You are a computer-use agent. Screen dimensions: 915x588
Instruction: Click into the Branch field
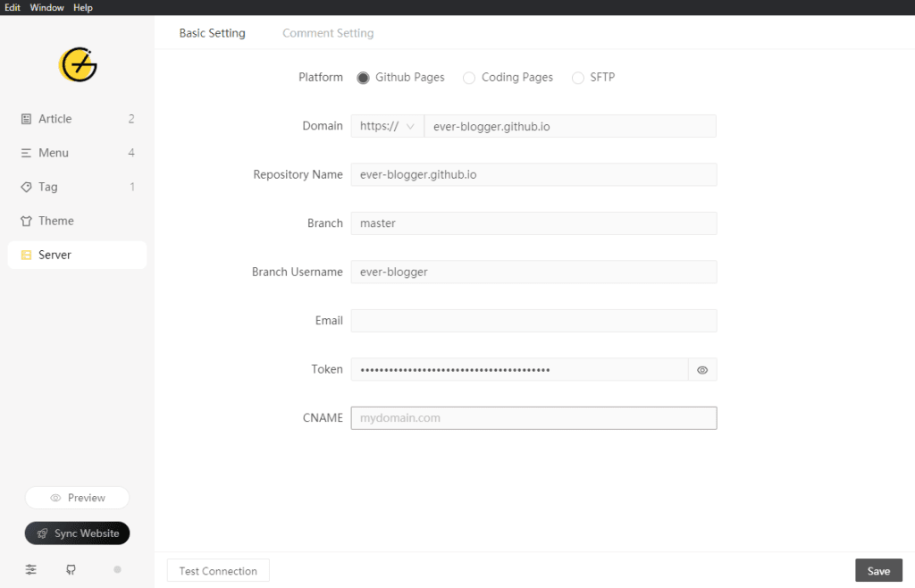(533, 223)
